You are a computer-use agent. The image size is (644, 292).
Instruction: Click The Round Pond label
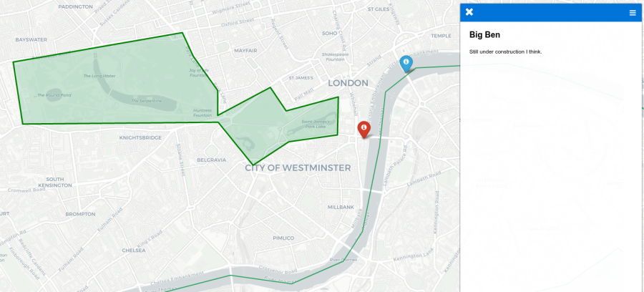54,95
